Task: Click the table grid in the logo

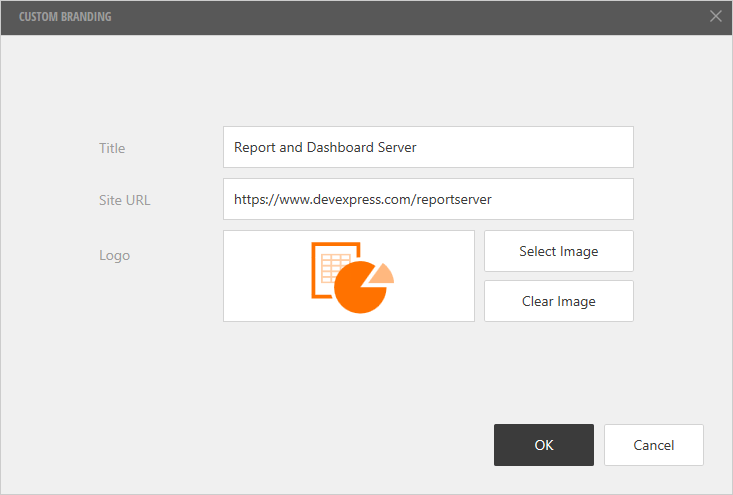Action: pyautogui.click(x=334, y=267)
